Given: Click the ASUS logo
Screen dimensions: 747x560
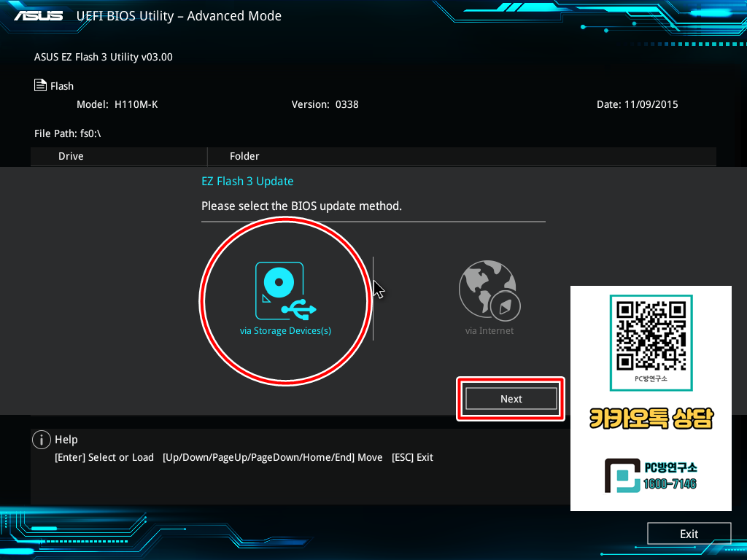Looking at the screenshot, I should 38,16.
